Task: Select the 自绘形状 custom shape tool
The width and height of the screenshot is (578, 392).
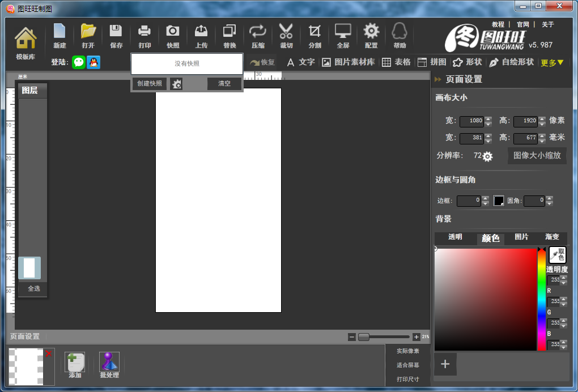Action: coord(511,62)
